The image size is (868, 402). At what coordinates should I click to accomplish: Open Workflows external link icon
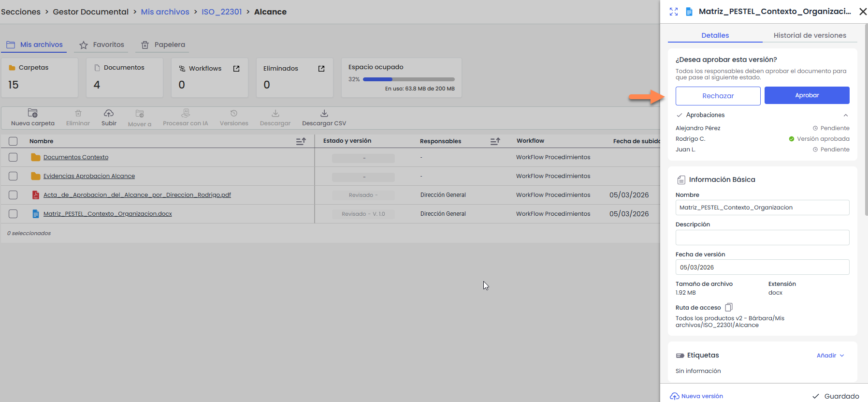coord(236,69)
